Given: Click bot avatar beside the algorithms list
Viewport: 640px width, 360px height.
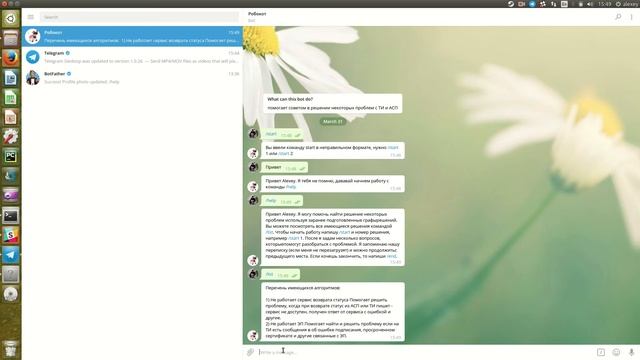Looking at the screenshot, I should 253,335.
